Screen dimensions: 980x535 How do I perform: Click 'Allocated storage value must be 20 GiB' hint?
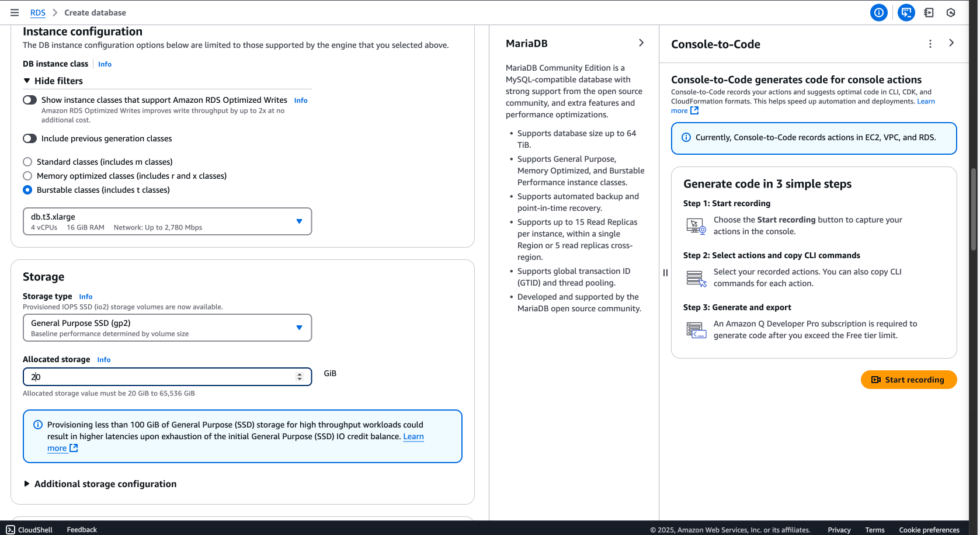(109, 394)
